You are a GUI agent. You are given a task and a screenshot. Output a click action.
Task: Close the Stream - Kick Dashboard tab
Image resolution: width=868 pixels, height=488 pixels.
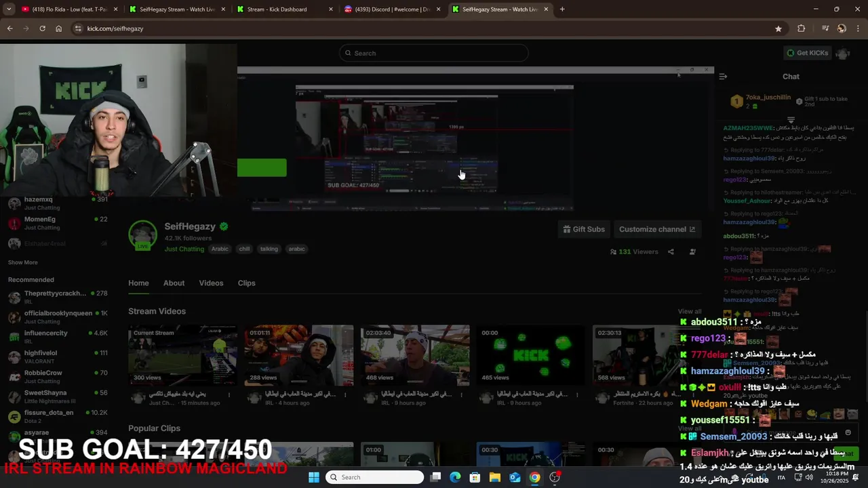coord(331,9)
